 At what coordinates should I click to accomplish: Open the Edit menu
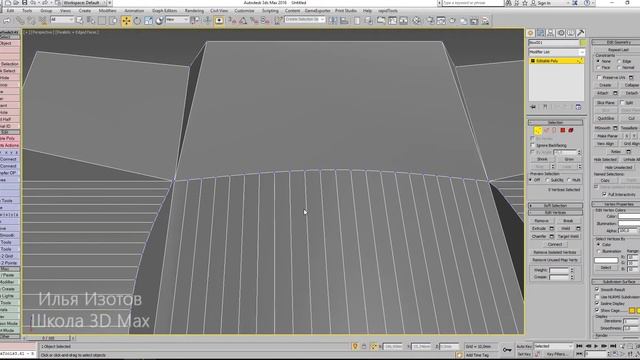pos(11,11)
